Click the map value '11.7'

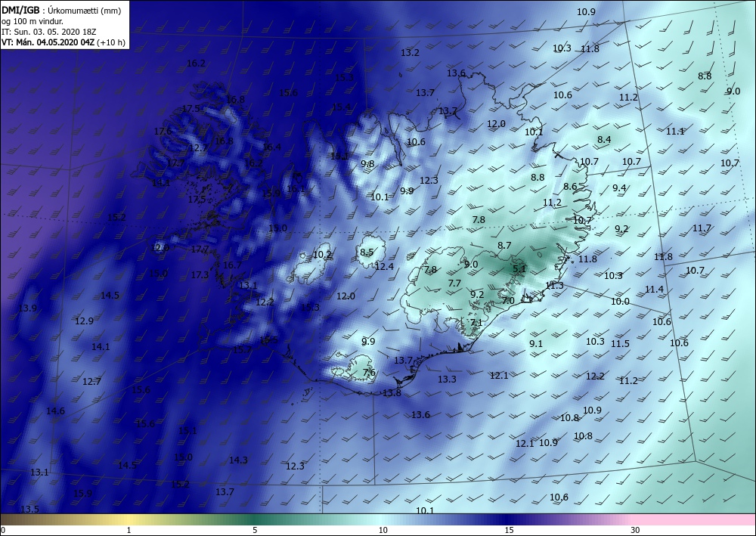pyautogui.click(x=702, y=228)
